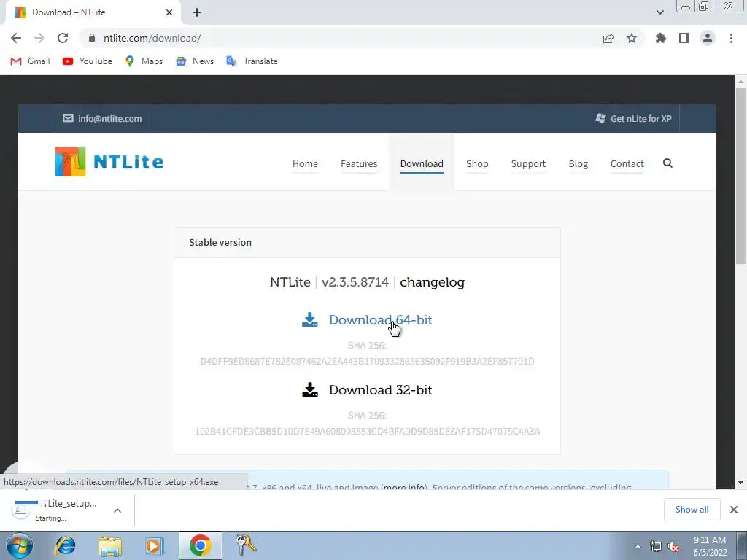Image resolution: width=747 pixels, height=560 pixels.
Task: Click the muted volume tray icon
Action: pyautogui.click(x=673, y=547)
